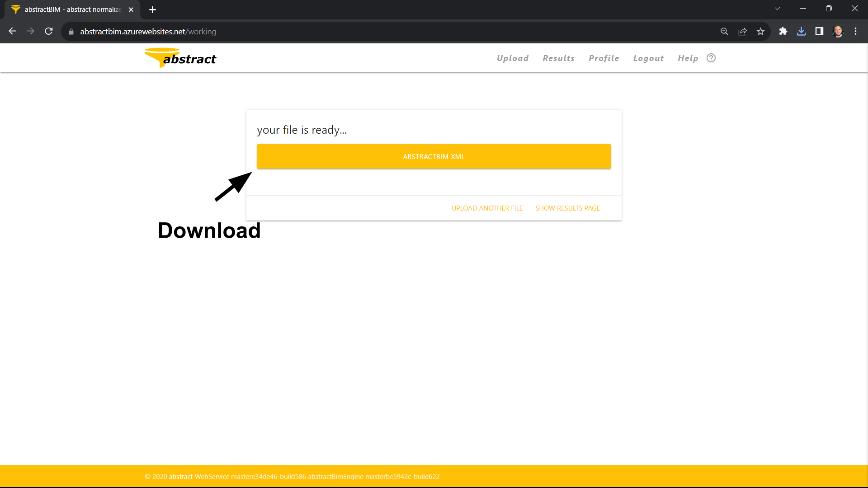Screen dimensions: 868x488
Task: Open the zoom search icon in toolbar
Action: (x=724, y=31)
